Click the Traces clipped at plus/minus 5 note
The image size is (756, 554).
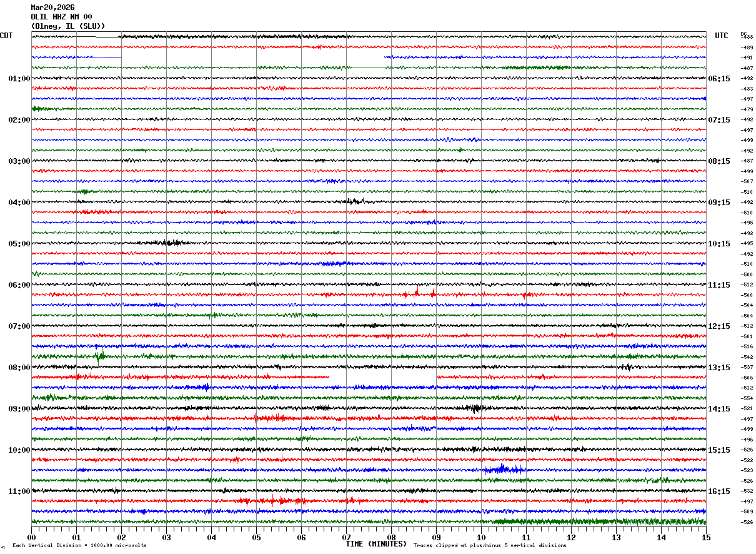[x=490, y=546]
